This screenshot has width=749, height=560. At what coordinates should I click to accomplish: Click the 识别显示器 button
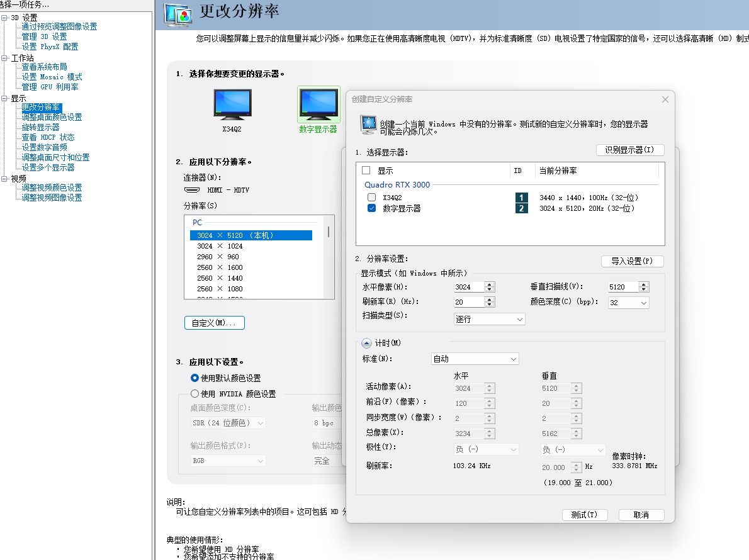tap(629, 150)
